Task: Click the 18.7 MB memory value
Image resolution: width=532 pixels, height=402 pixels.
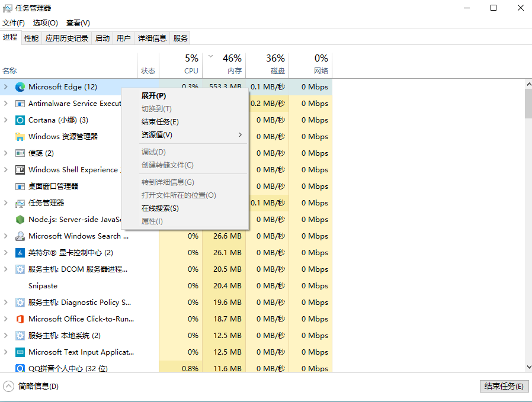Action: [227, 319]
